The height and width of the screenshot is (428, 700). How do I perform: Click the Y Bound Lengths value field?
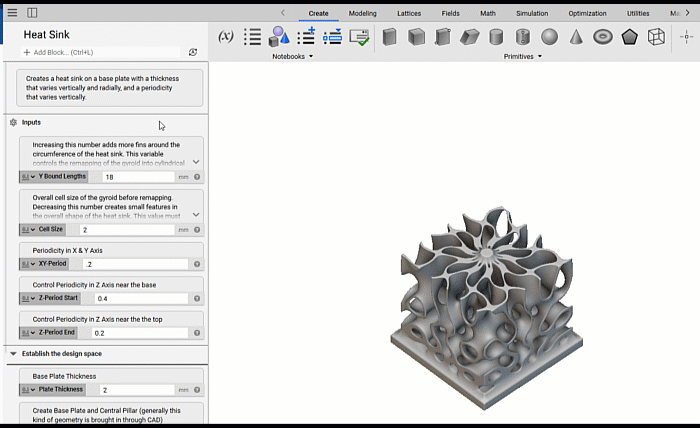(x=138, y=177)
